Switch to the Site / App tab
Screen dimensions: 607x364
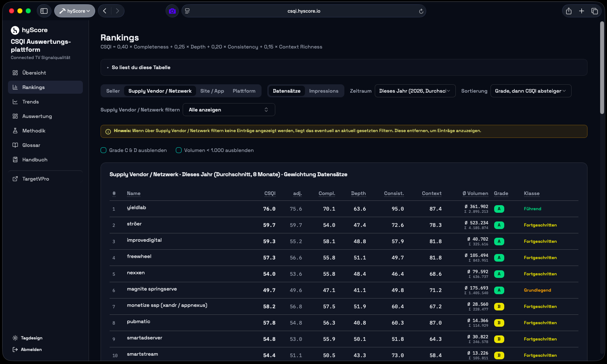(x=212, y=91)
